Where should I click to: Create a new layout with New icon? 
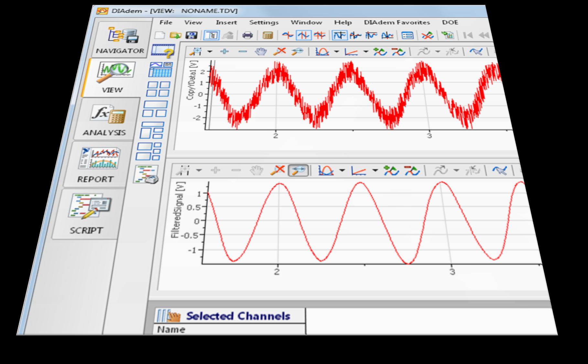(160, 35)
